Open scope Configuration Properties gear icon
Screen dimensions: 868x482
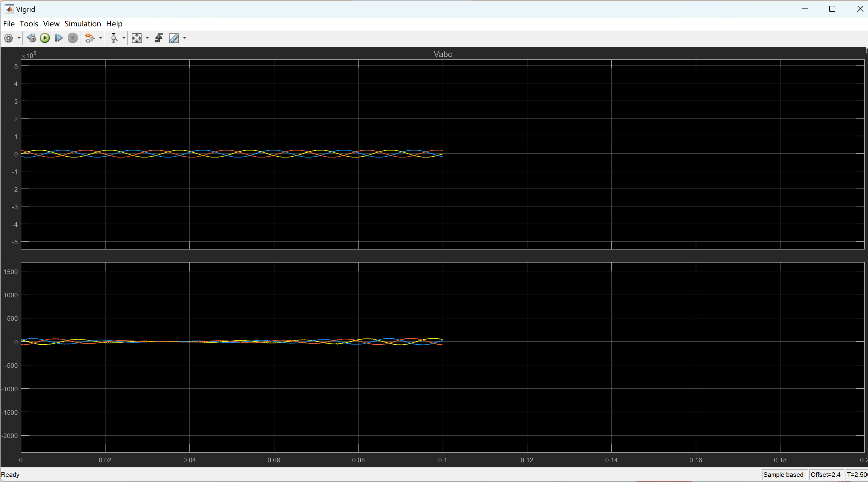8,38
